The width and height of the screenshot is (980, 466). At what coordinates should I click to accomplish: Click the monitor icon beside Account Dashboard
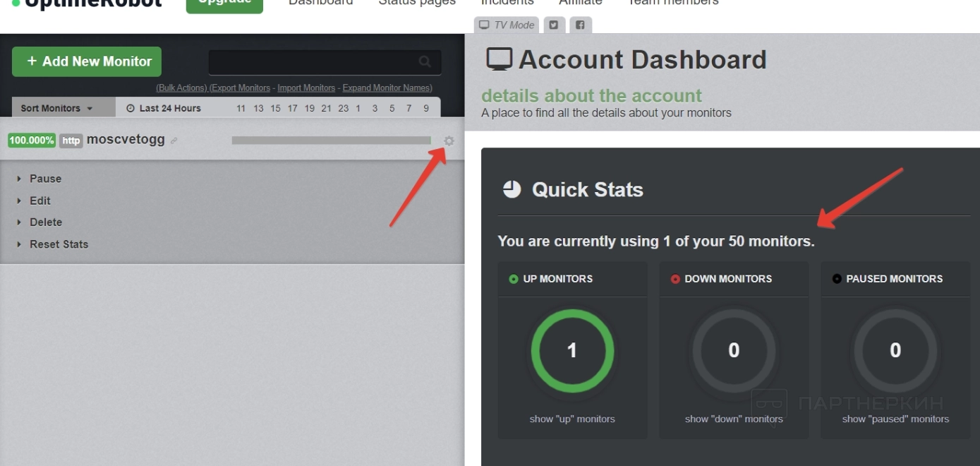[500, 60]
